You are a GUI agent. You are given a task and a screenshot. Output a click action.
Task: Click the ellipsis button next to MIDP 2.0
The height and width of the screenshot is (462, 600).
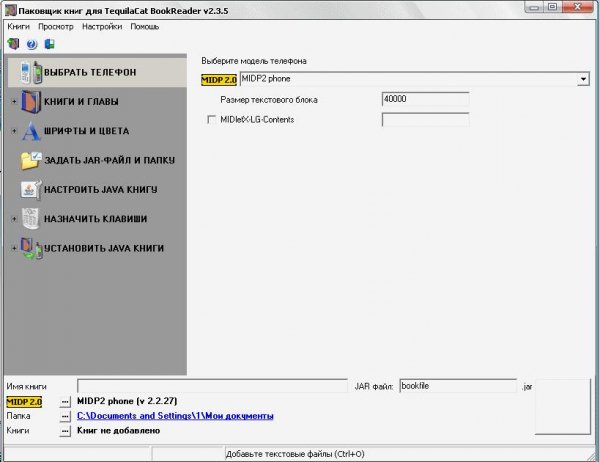65,402
